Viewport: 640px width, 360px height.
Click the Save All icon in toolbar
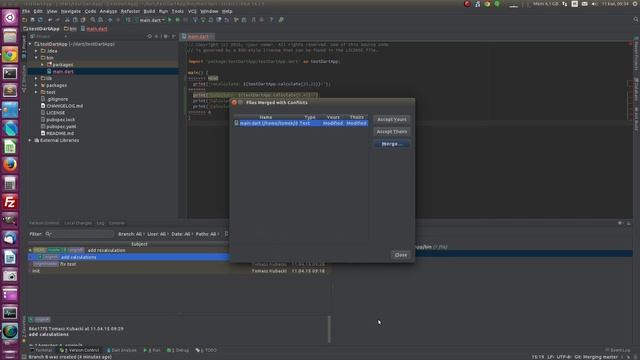33,20
